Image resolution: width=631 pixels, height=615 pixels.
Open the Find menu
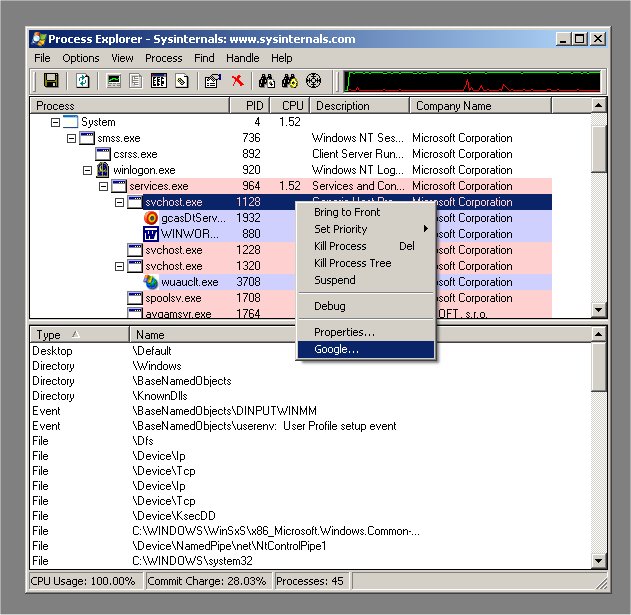204,58
